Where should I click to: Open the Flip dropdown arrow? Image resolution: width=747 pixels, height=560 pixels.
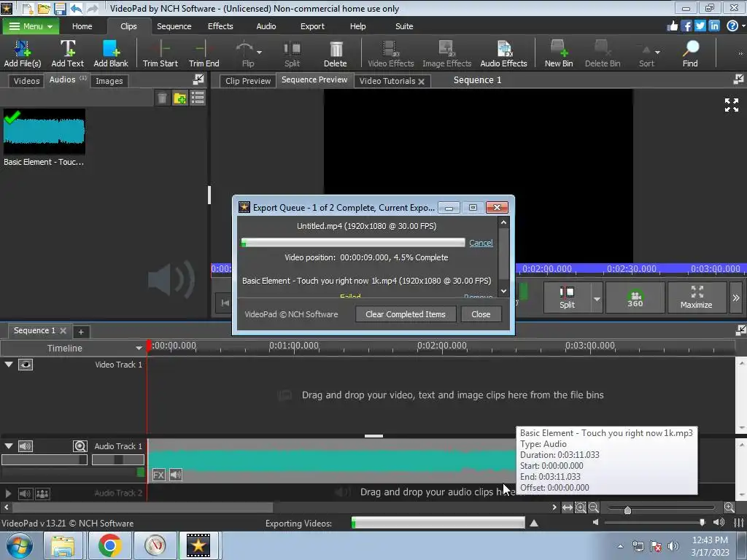259,52
